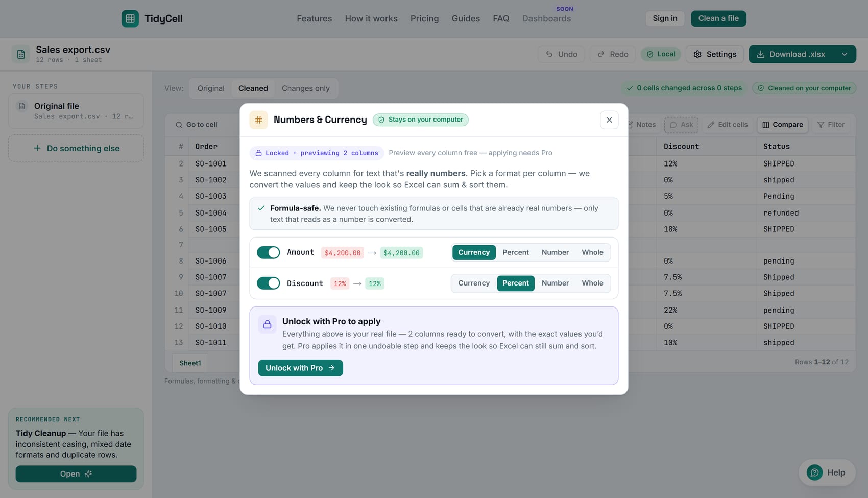Select Whole format for Amount

click(x=592, y=252)
